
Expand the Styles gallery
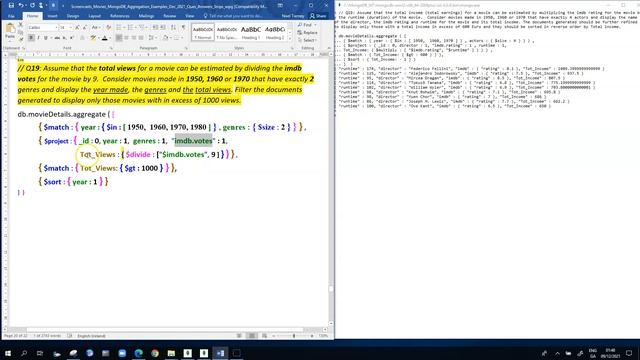[x=290, y=38]
